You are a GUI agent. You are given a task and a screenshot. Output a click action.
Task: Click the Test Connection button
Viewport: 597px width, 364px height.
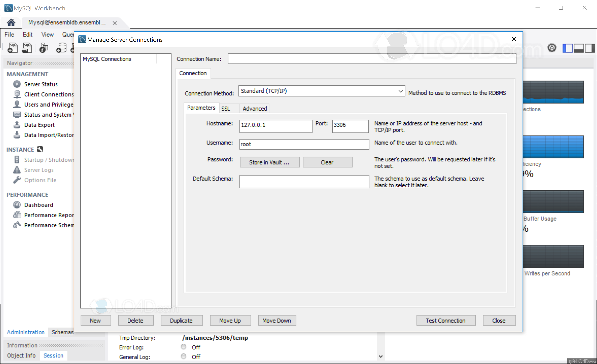coord(446,321)
